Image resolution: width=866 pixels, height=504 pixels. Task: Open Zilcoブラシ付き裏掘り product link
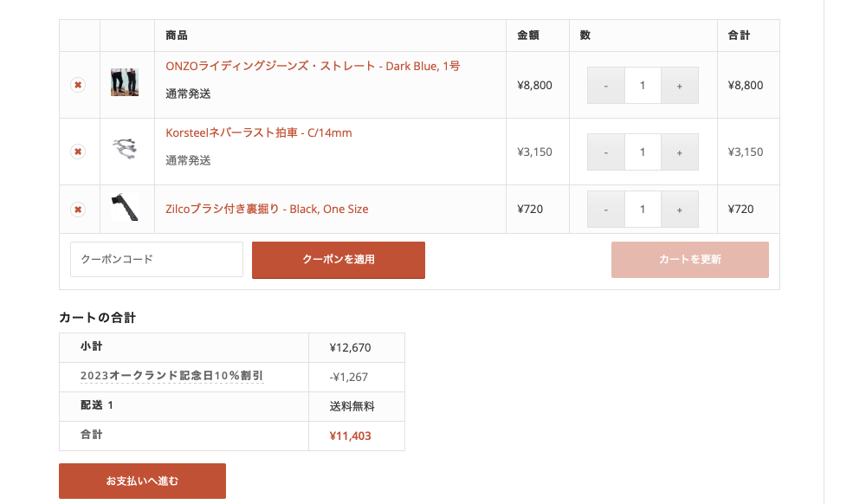[x=267, y=209]
